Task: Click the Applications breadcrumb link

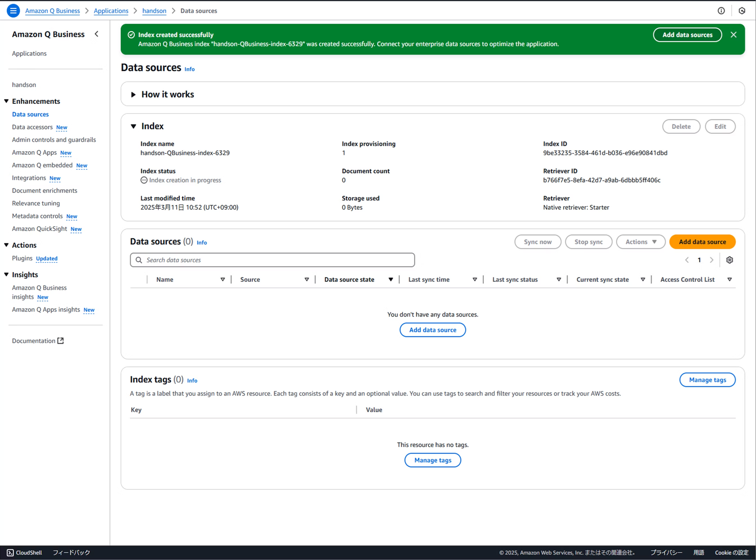Action: coord(111,11)
